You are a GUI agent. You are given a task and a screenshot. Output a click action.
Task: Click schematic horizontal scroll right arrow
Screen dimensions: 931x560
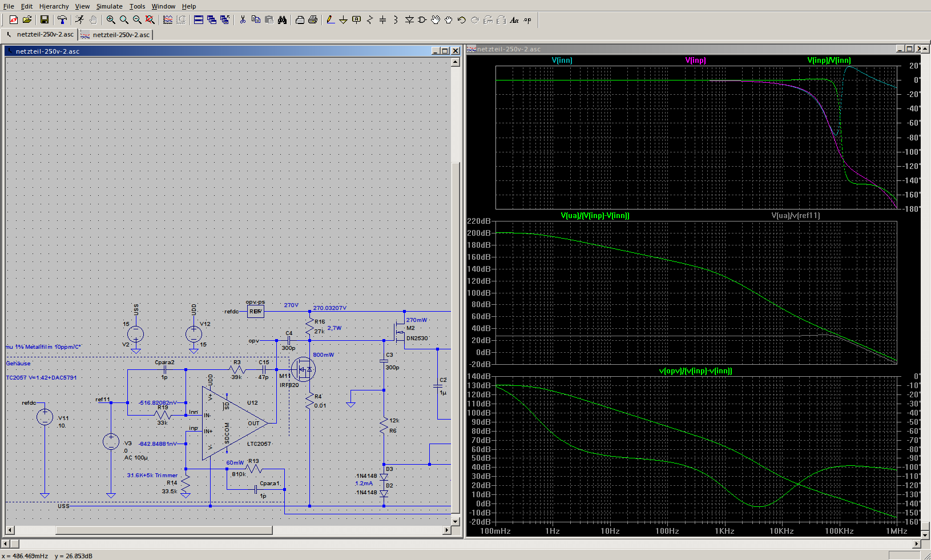click(447, 530)
